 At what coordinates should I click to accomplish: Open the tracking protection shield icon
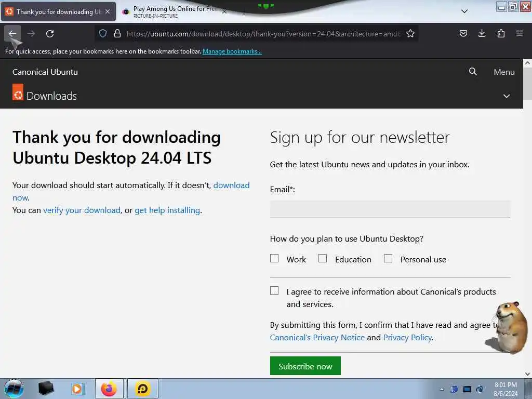(x=103, y=33)
